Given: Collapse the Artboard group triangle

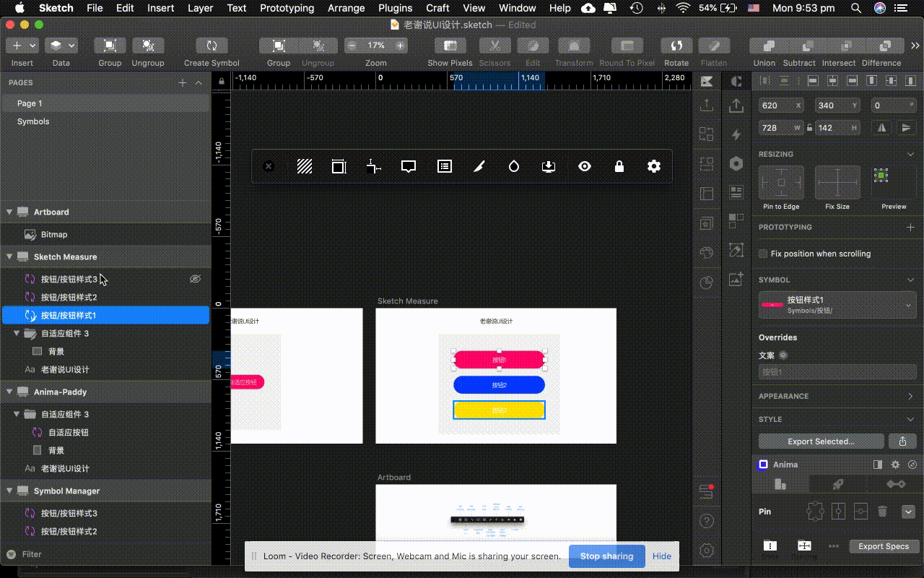Looking at the screenshot, I should [x=9, y=212].
